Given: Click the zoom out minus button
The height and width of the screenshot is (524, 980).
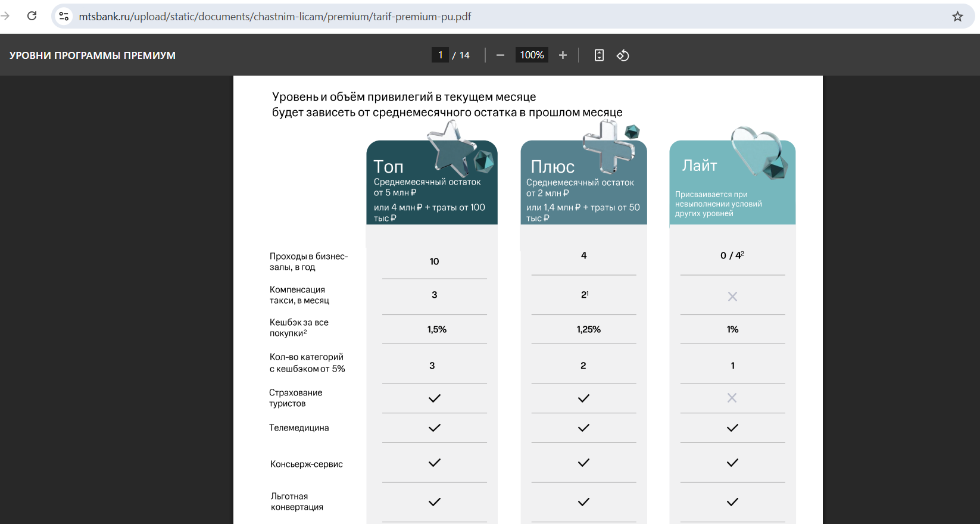Looking at the screenshot, I should tap(500, 55).
